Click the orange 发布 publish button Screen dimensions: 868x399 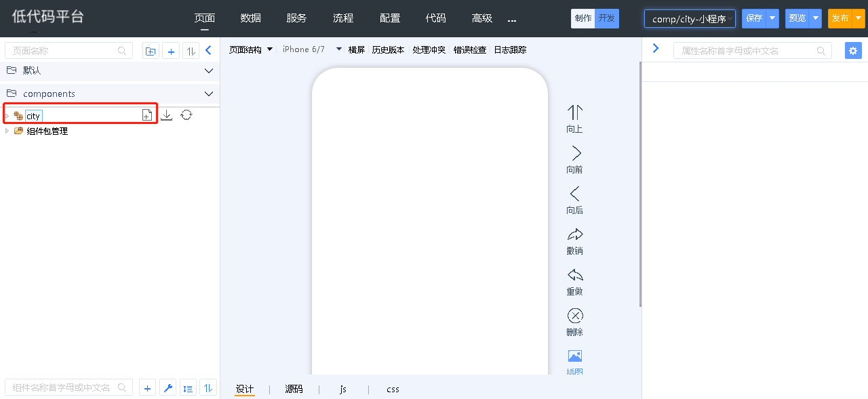(840, 18)
